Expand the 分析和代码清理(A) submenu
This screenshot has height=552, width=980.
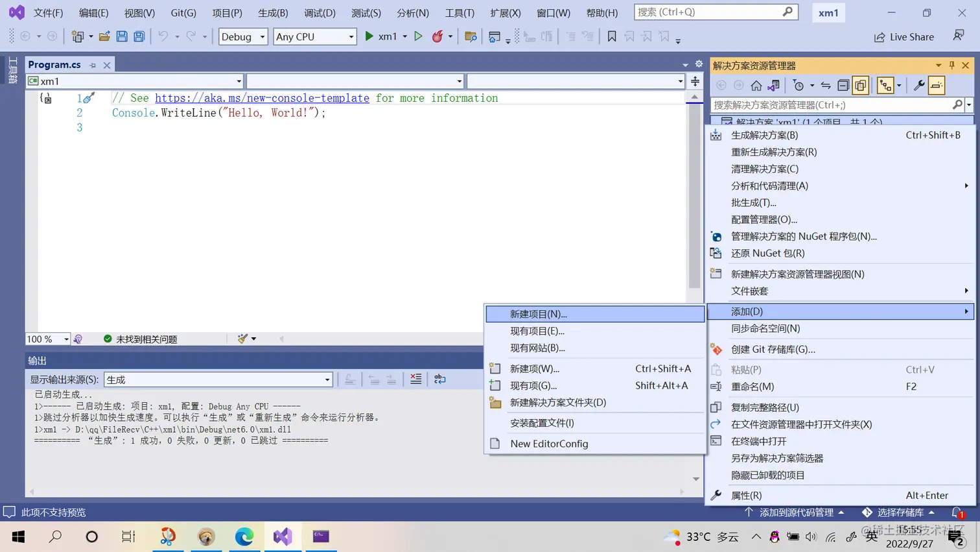841,186
